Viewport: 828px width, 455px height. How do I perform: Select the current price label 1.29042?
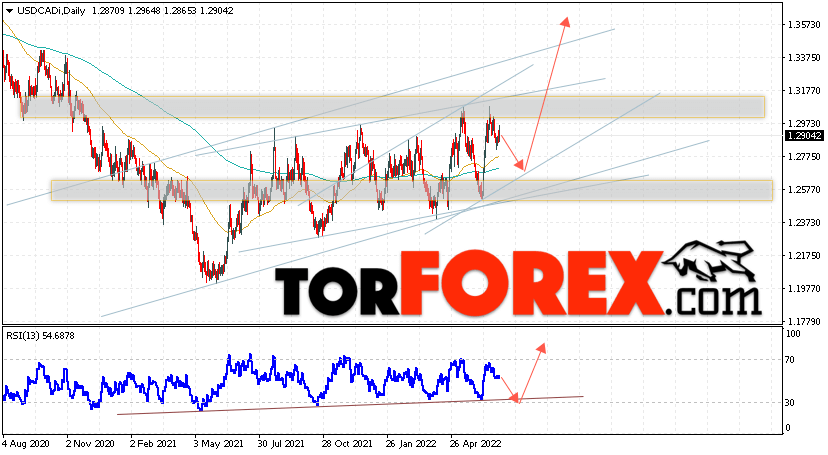(804, 136)
